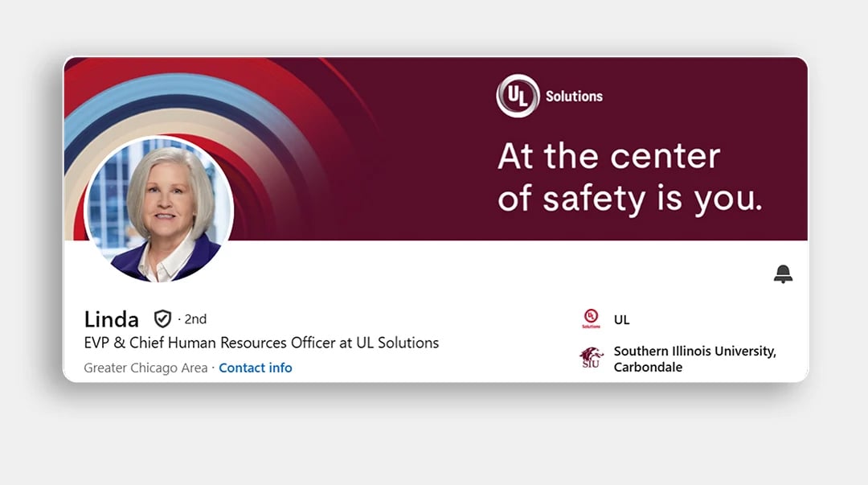
Task: Click the small Solutions label under the red UL logo
Action: pyautogui.click(x=592, y=327)
